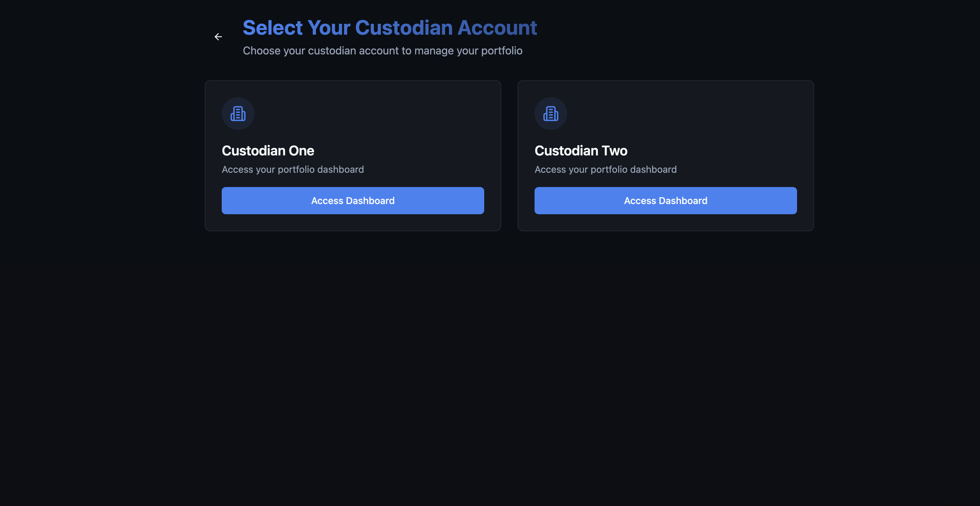This screenshot has height=506, width=980.
Task: Return to the previous page via arrow
Action: coord(218,37)
